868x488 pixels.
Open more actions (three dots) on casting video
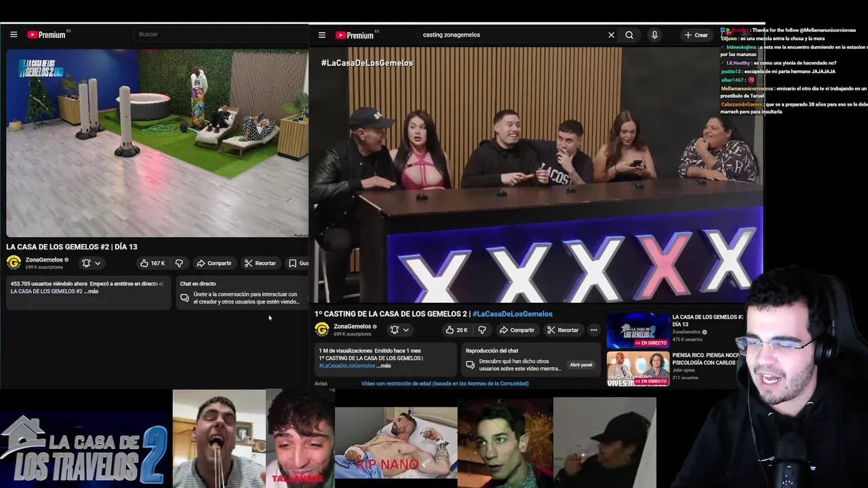pos(593,330)
